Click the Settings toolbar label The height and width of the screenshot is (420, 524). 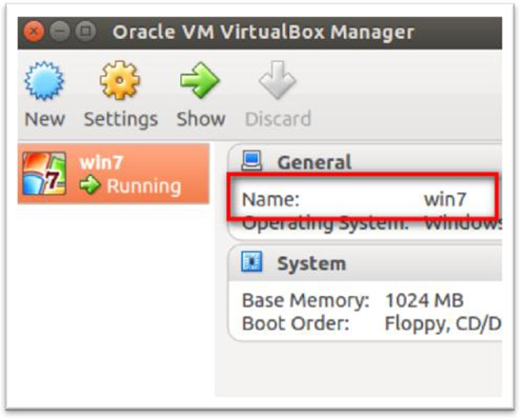[x=121, y=120]
